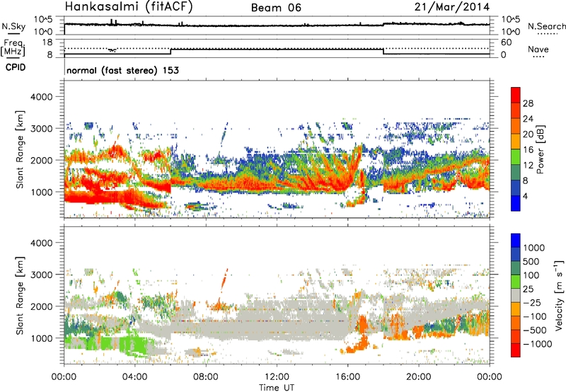Click the '100' tick on the velocity scale
Viewport: 566px width, 392px height.
(x=531, y=275)
